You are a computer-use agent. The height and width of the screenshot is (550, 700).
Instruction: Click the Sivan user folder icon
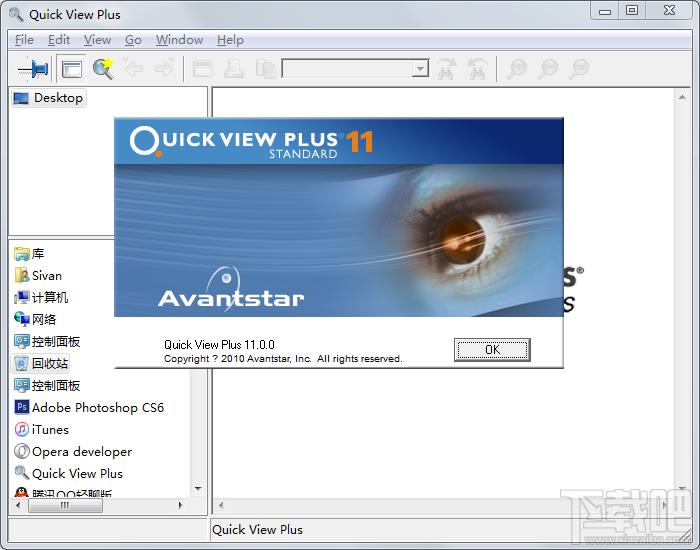click(21, 275)
